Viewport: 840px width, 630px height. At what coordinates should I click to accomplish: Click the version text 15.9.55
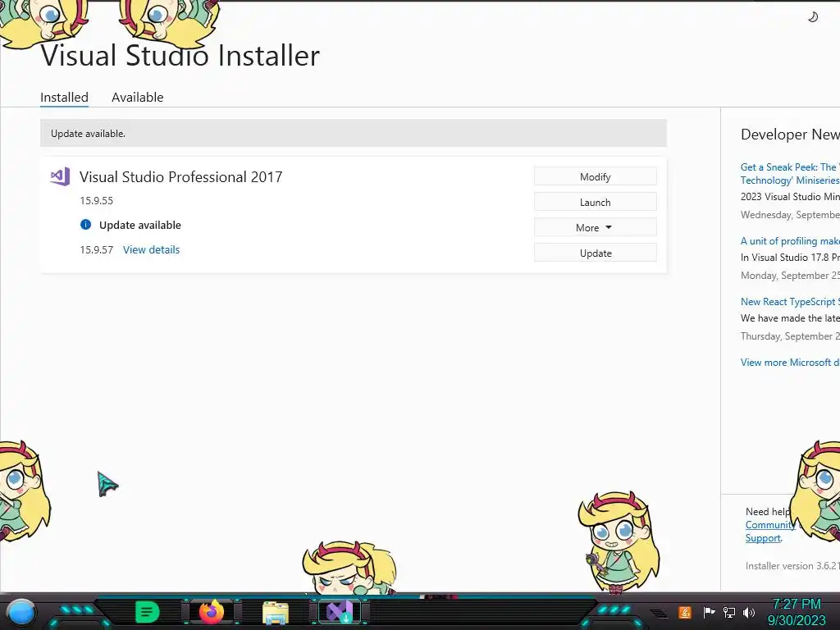(97, 200)
